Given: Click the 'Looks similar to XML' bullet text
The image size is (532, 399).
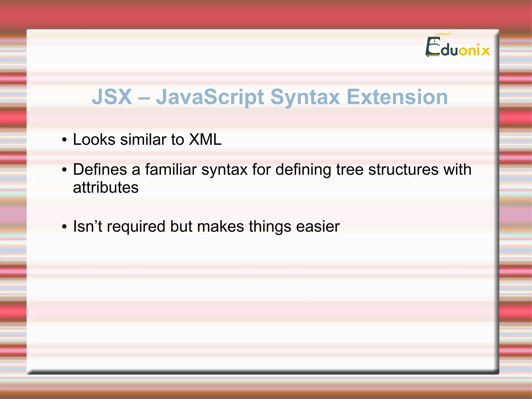Looking at the screenshot, I should [147, 139].
